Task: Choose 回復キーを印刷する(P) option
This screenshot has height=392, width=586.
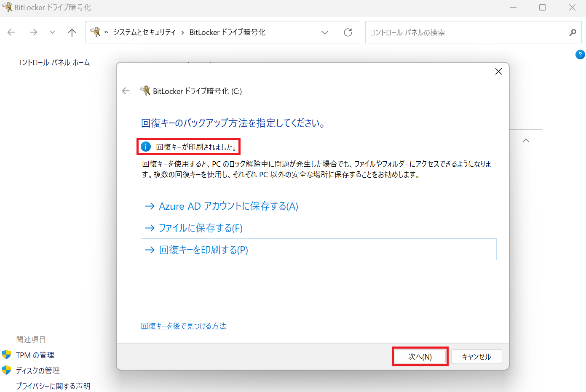Action: click(318, 250)
